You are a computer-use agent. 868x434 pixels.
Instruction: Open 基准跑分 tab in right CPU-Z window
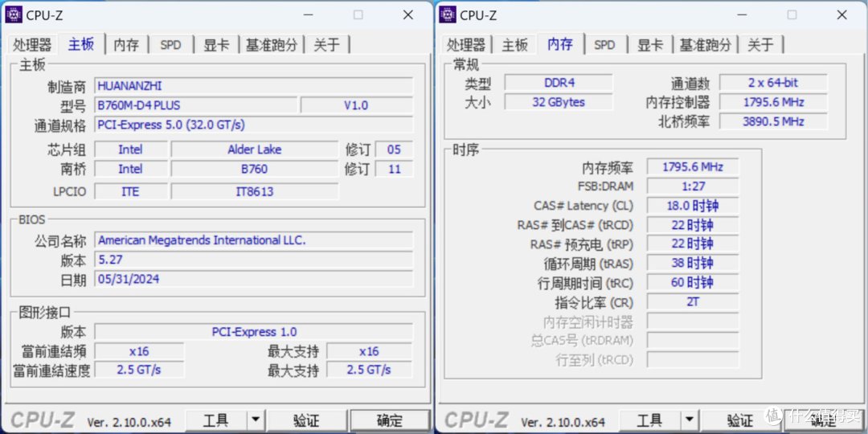pos(706,45)
